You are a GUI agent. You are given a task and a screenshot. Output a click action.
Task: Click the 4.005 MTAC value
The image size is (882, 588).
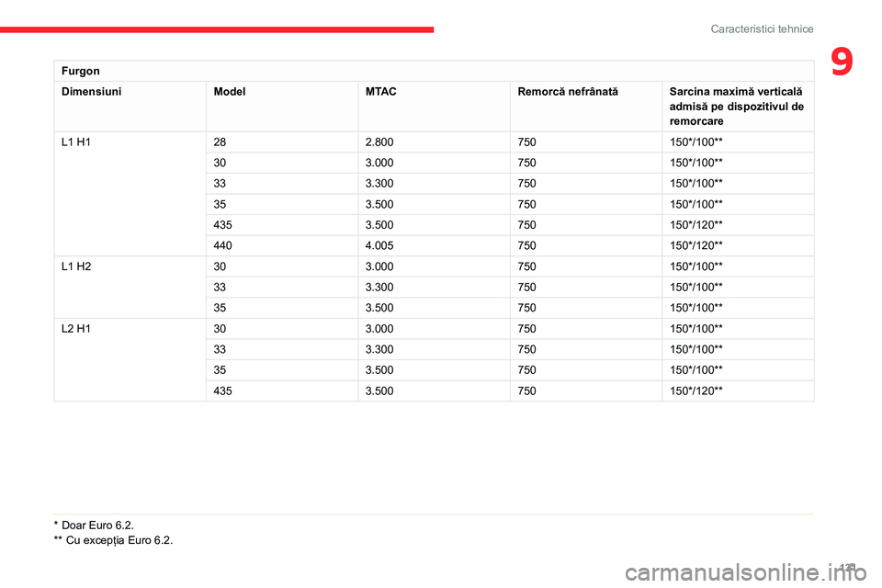point(379,245)
